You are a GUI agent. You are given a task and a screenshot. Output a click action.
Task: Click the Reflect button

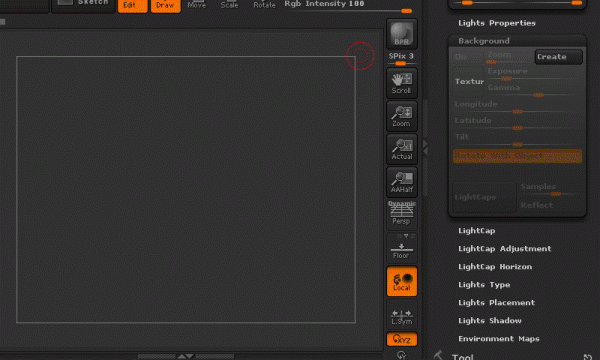[x=550, y=205]
